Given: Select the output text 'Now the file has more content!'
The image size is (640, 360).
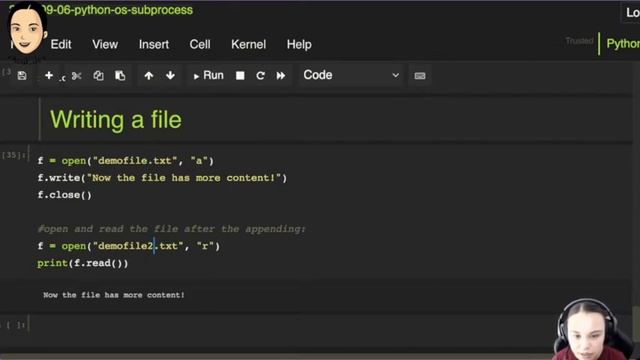Looking at the screenshot, I should pos(114,295).
